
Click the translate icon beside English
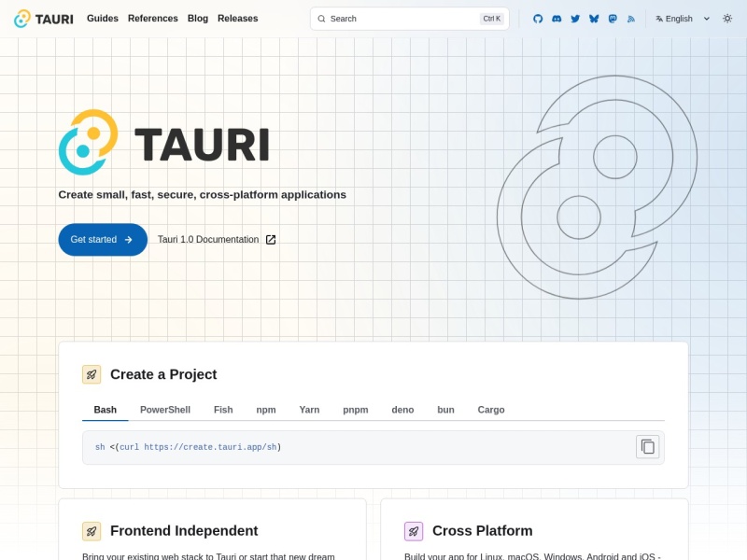659,19
